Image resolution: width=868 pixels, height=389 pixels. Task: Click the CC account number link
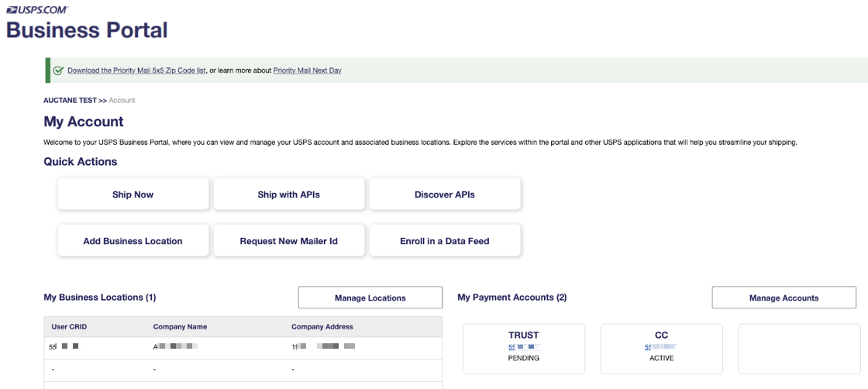tap(662, 347)
